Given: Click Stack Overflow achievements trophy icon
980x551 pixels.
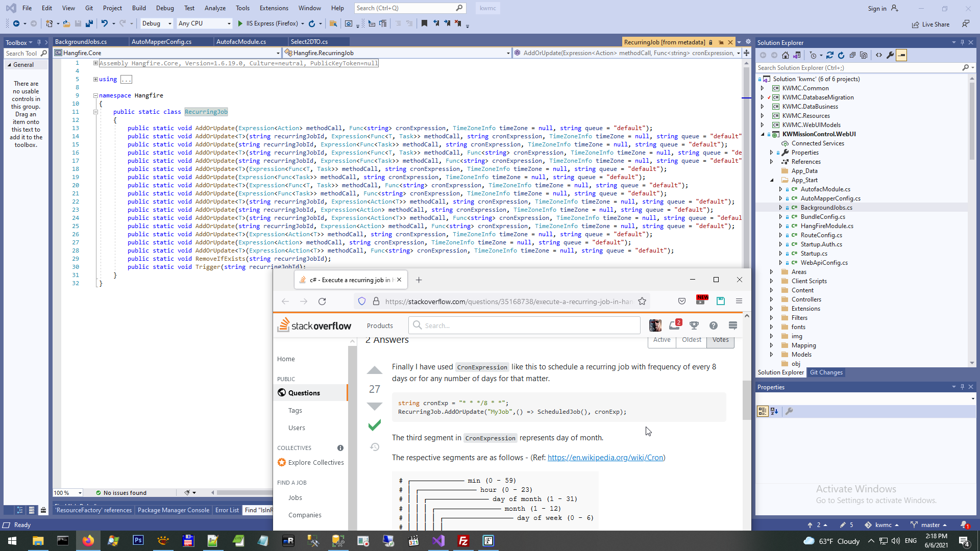Looking at the screenshot, I should 694,325.
